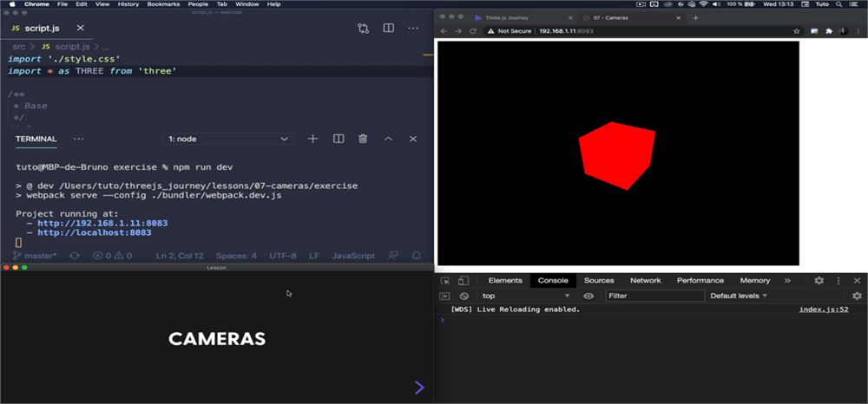Toggle DevTools device toolbar
The height and width of the screenshot is (404, 868).
[x=464, y=281]
